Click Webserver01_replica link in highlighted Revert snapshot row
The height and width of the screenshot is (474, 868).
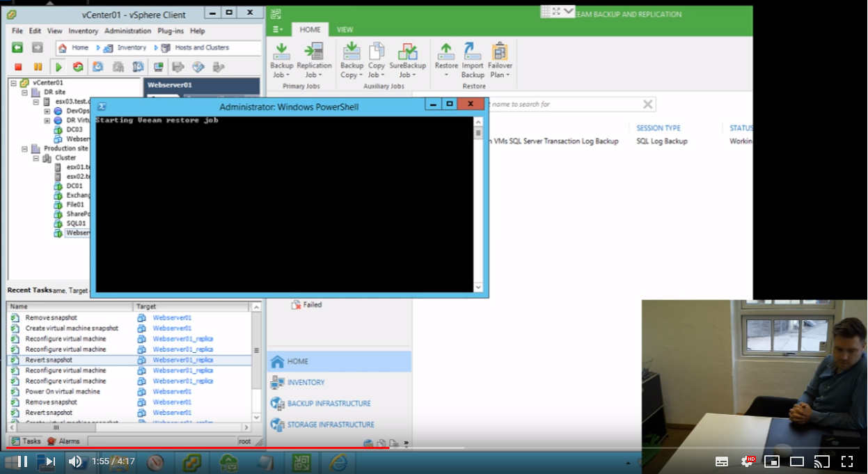(183, 360)
